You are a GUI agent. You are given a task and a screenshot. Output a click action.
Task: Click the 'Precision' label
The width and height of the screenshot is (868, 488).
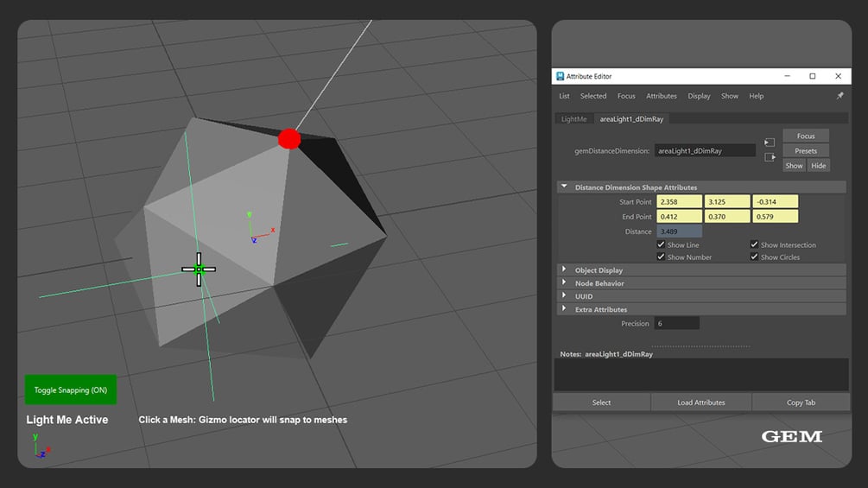click(x=635, y=323)
